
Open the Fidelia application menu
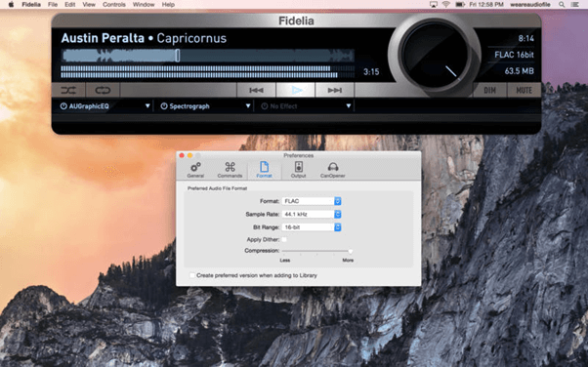click(31, 5)
